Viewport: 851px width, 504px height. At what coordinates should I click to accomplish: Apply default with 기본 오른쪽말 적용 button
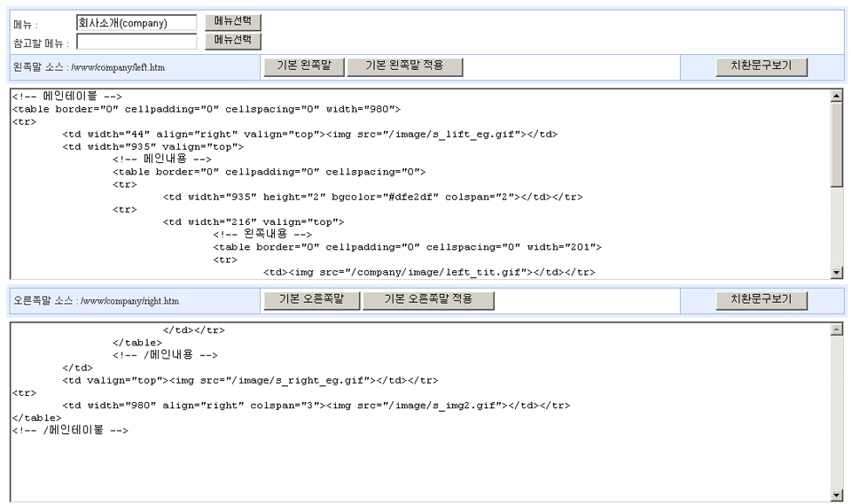pos(427,300)
